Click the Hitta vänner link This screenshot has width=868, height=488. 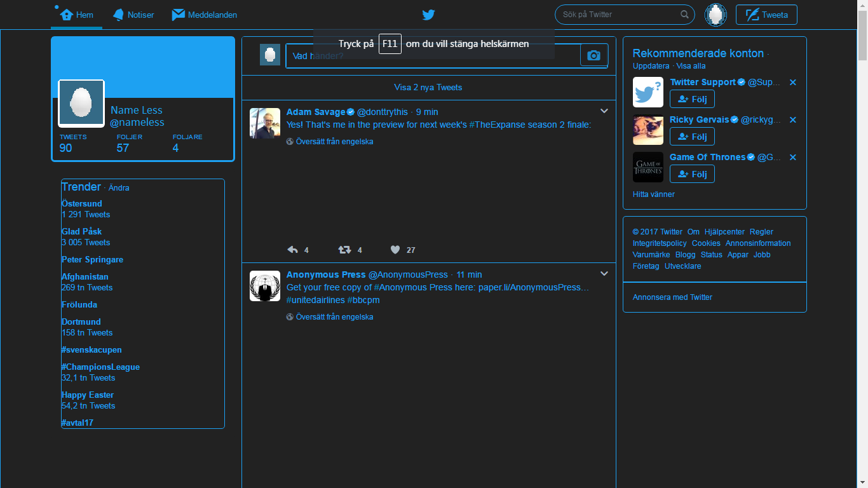(x=654, y=194)
